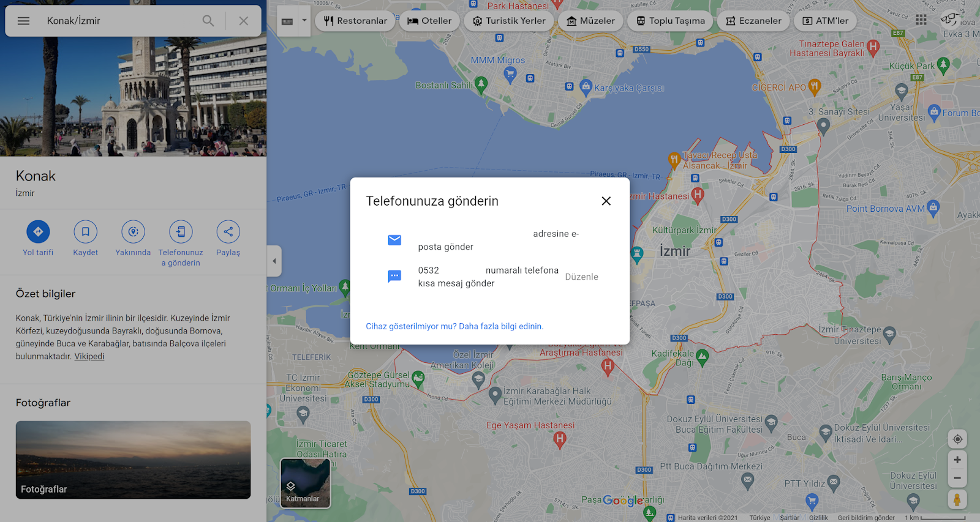Screen dimensions: 980x522
Task: Clear the Konak/İzmir search query
Action: coord(244,21)
